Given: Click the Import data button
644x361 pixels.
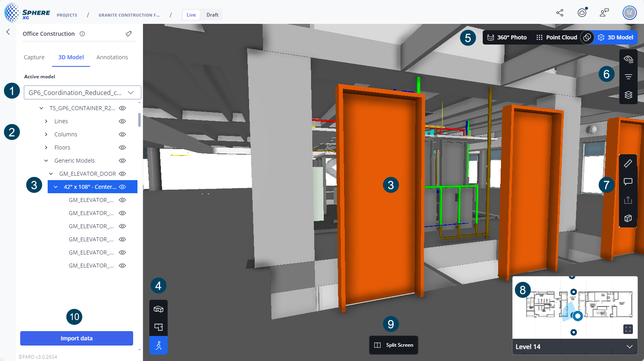Looking at the screenshot, I should pyautogui.click(x=77, y=338).
